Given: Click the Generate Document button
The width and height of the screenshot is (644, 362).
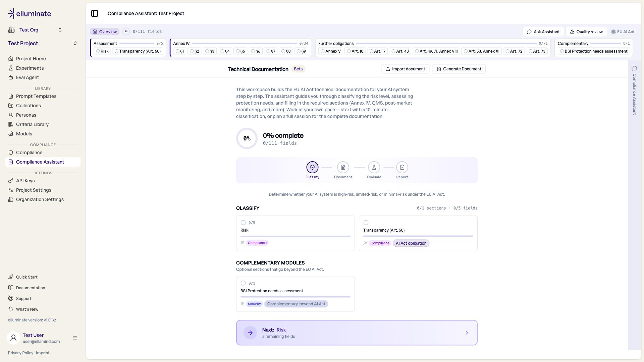Looking at the screenshot, I should [459, 69].
